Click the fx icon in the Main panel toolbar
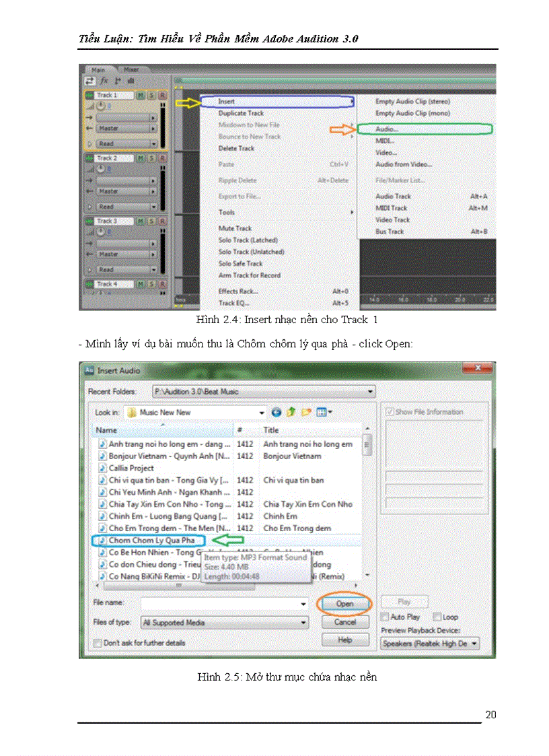This screenshot has width=549, height=756. tap(104, 80)
